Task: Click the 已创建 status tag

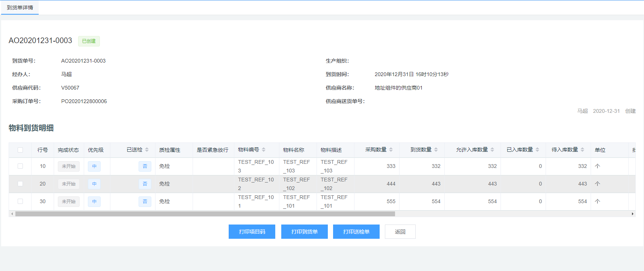Action: 89,41
